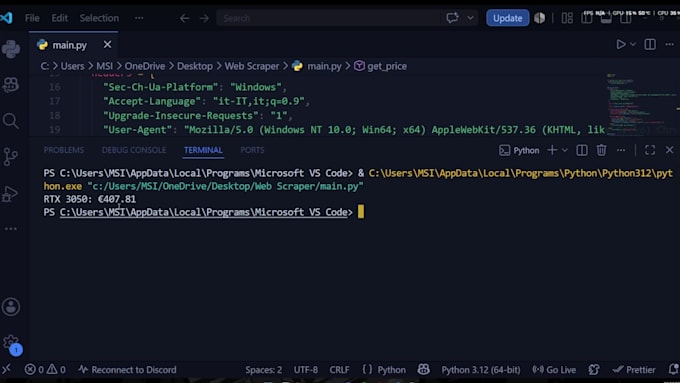Open remote window indicator in status bar
This screenshot has height=383, width=680.
point(6,369)
